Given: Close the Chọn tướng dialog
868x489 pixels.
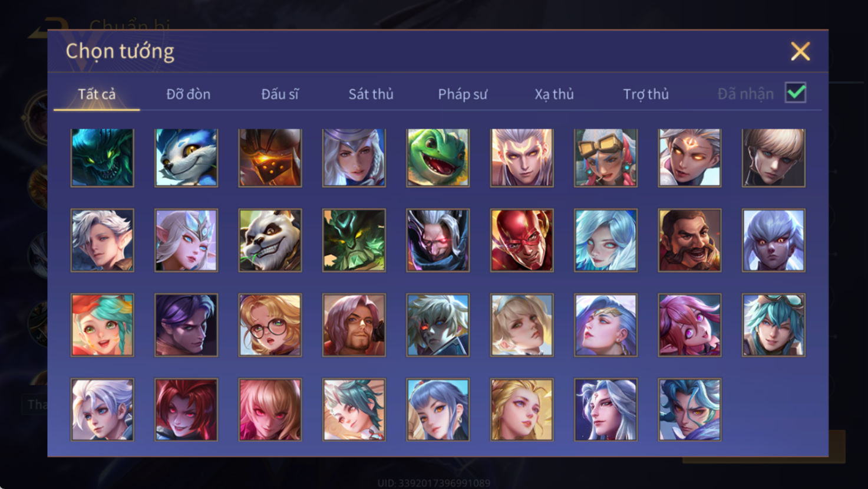Looking at the screenshot, I should click(x=800, y=51).
